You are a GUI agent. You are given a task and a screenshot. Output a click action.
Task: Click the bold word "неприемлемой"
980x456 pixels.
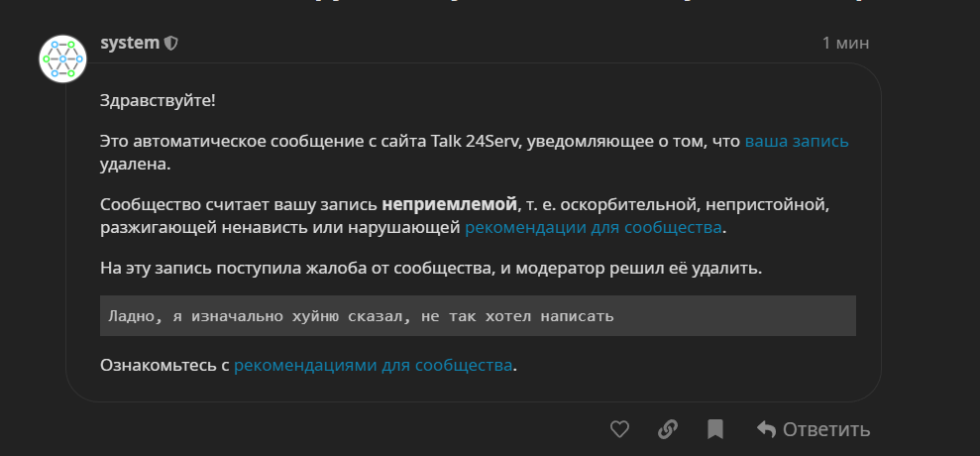(450, 205)
